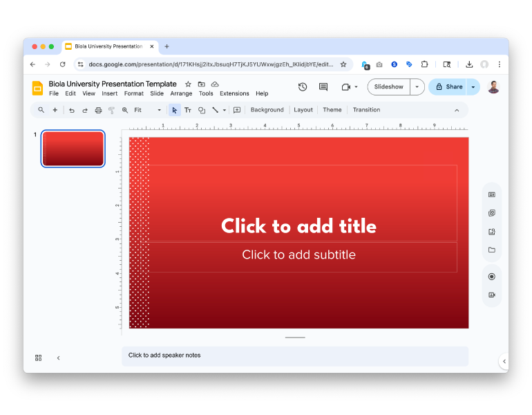Redo the last action
Viewport: 532px width, 415px height.
tap(85, 110)
